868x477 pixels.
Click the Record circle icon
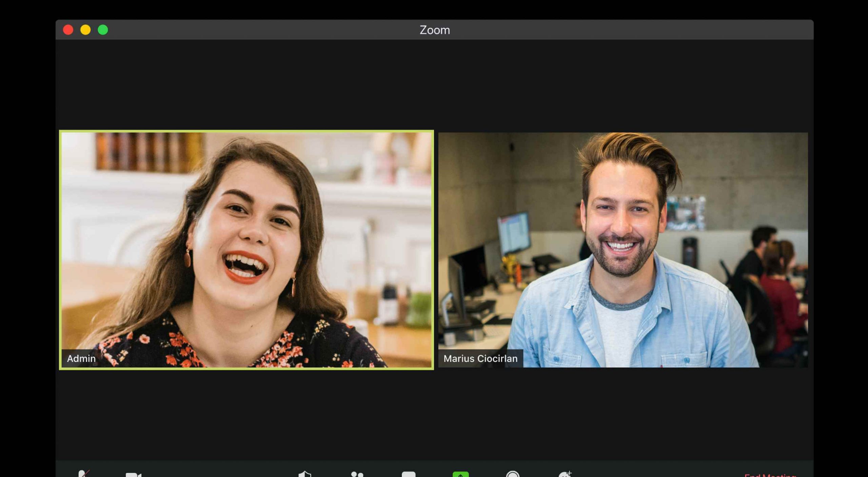pyautogui.click(x=512, y=474)
